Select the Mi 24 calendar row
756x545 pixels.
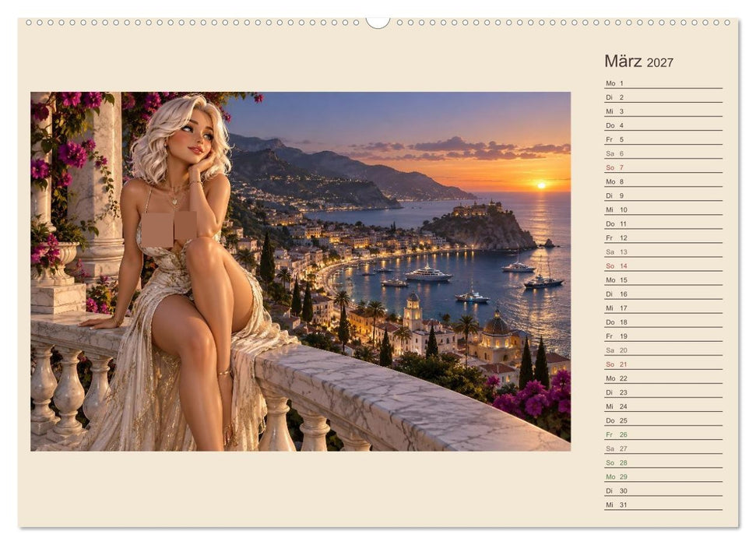click(663, 406)
